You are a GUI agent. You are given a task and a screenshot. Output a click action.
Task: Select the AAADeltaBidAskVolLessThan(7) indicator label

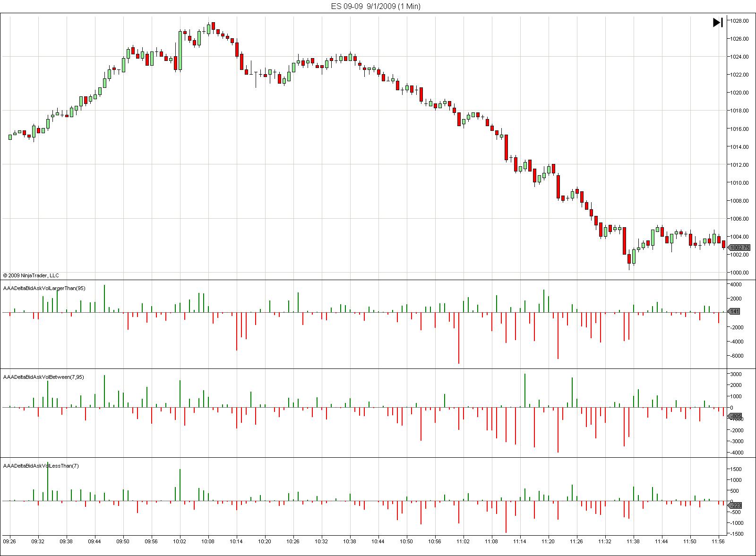41,466
